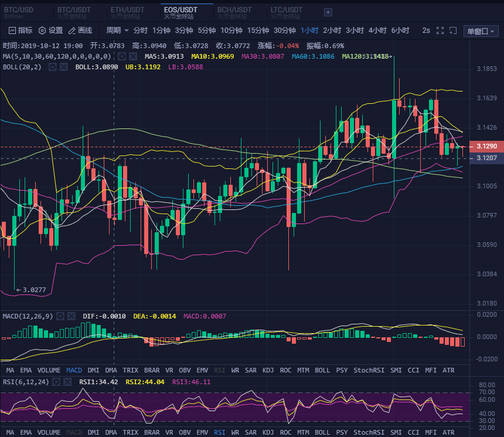Image resolution: width=504 pixels, height=437 pixels.
Task: Click the 2s refresh interval label
Action: tap(426, 31)
